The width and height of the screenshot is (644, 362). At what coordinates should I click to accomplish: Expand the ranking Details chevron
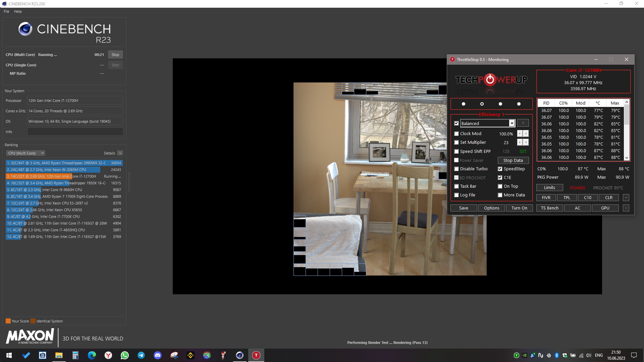pos(120,153)
